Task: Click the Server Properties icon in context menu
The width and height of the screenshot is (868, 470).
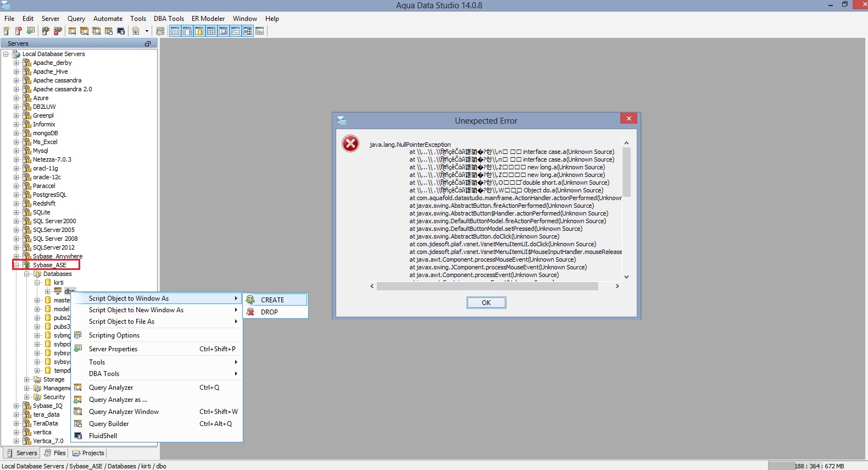Action: 78,349
